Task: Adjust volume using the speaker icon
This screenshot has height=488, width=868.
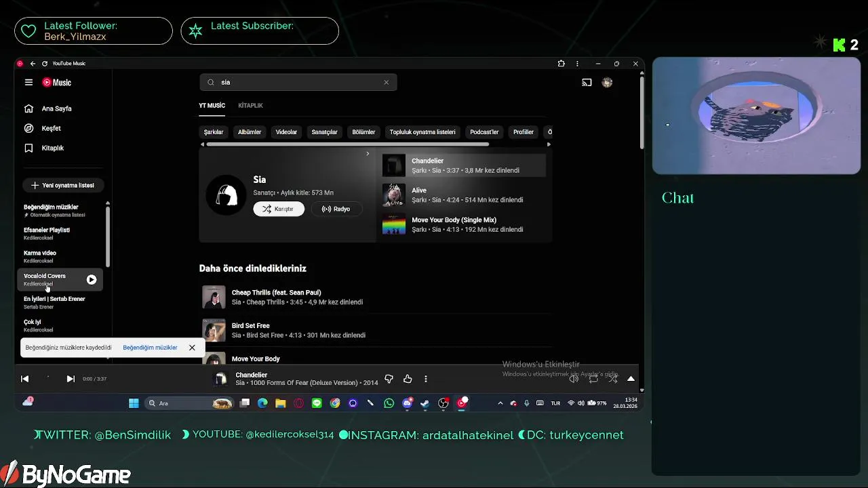Action: [574, 379]
